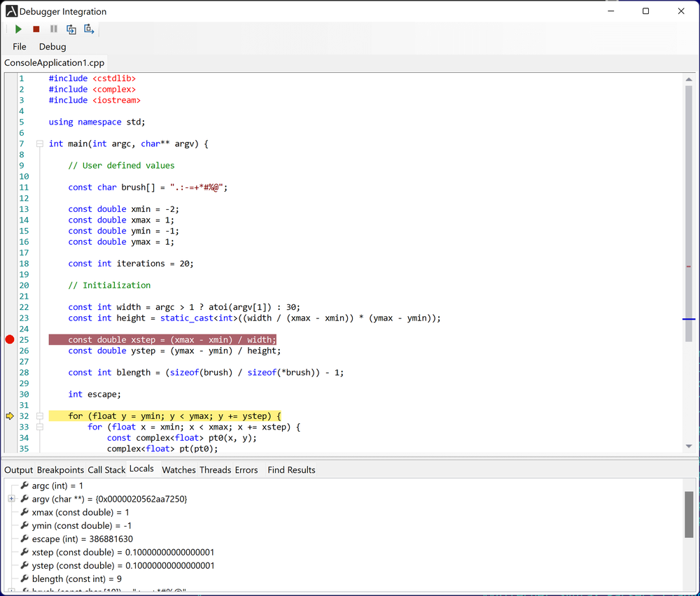Image resolution: width=700 pixels, height=596 pixels.
Task: Click 'using namespace std;' on line 5
Action: coord(97,122)
